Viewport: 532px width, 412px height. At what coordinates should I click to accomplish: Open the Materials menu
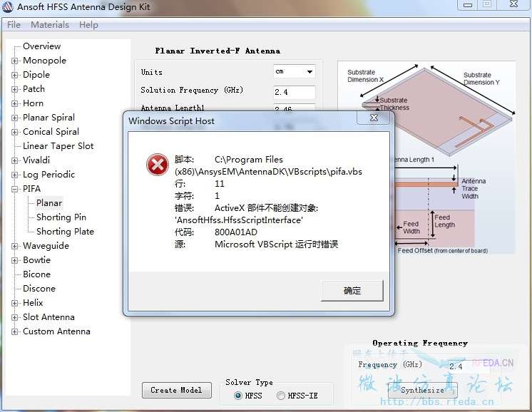50,25
